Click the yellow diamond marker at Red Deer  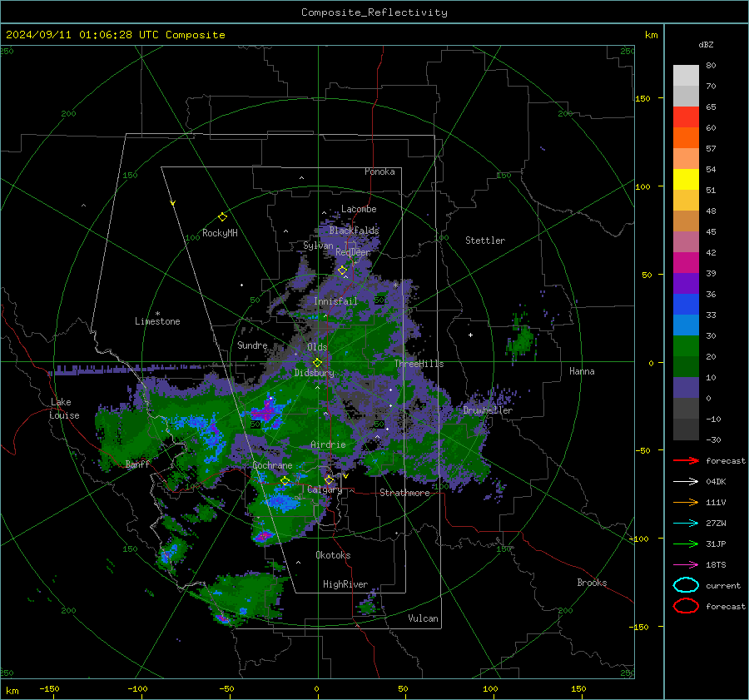[343, 271]
